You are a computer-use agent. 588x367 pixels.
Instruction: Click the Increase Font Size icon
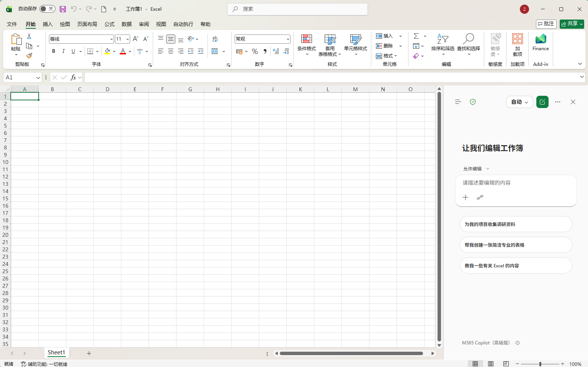[136, 39]
